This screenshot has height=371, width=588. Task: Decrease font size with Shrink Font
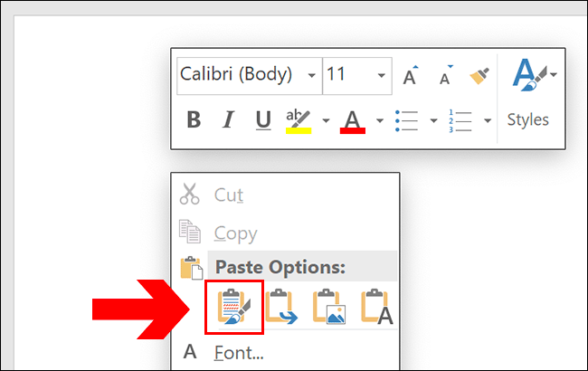point(444,76)
